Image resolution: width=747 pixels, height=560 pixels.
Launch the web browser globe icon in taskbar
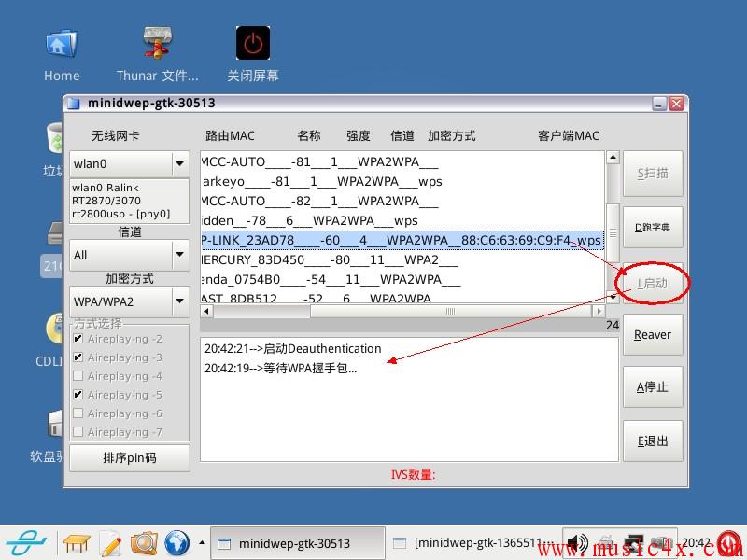(176, 543)
